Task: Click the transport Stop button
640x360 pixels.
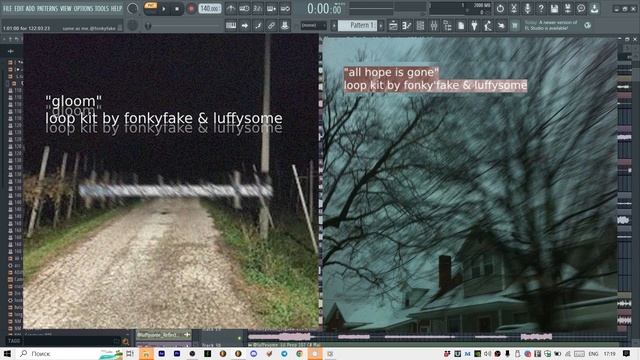Action: [x=177, y=9]
